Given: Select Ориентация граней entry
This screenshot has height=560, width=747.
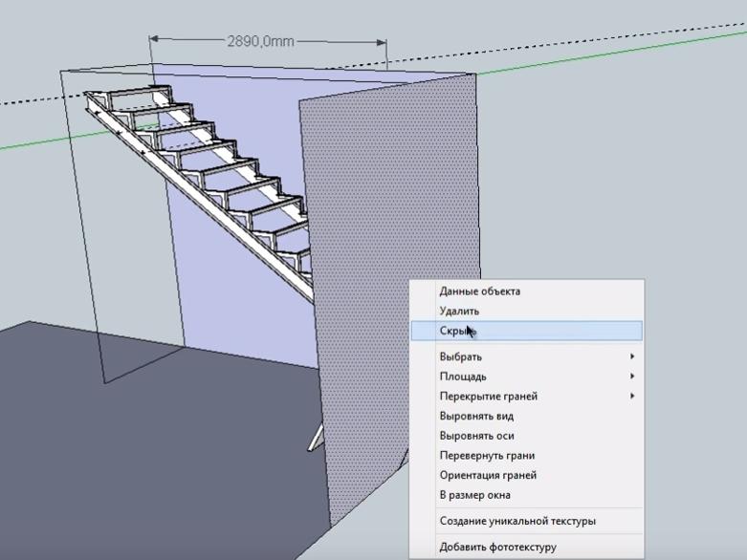Looking at the screenshot, I should pyautogui.click(x=488, y=475).
